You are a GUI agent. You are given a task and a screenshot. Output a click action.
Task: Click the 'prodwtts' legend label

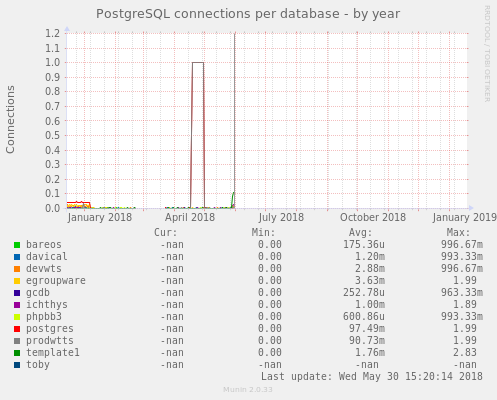coord(50,341)
